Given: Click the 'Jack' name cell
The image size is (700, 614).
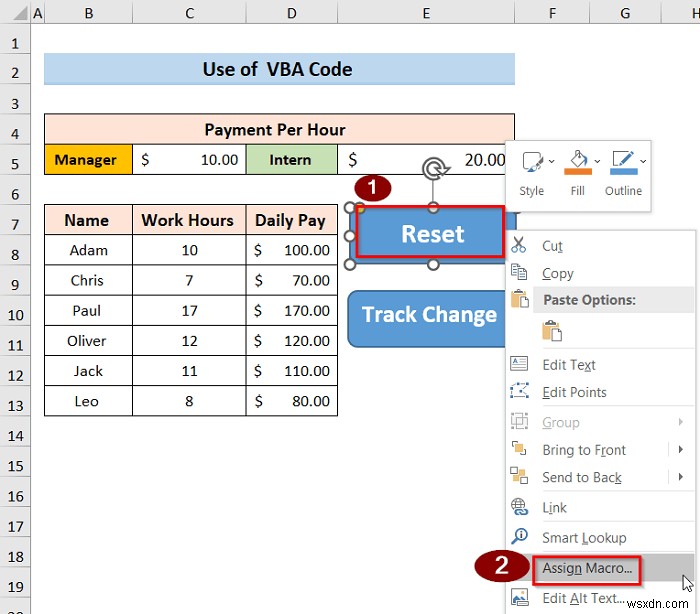Looking at the screenshot, I should 88,371.
